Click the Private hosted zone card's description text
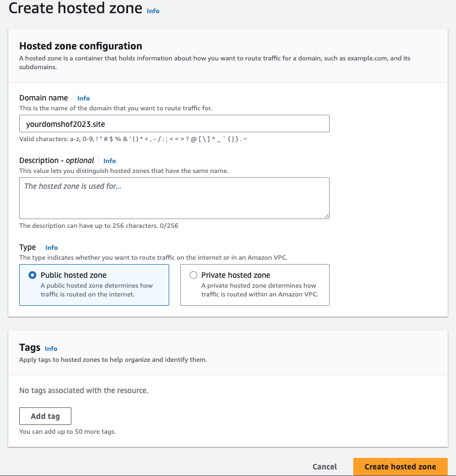 [x=259, y=290]
